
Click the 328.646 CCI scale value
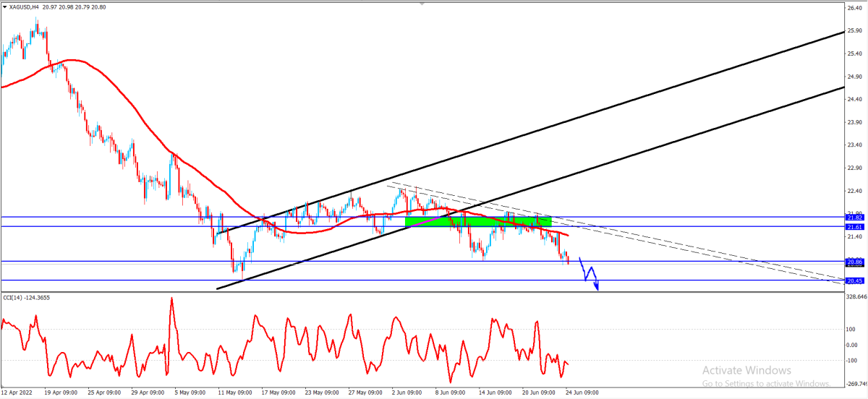click(856, 296)
